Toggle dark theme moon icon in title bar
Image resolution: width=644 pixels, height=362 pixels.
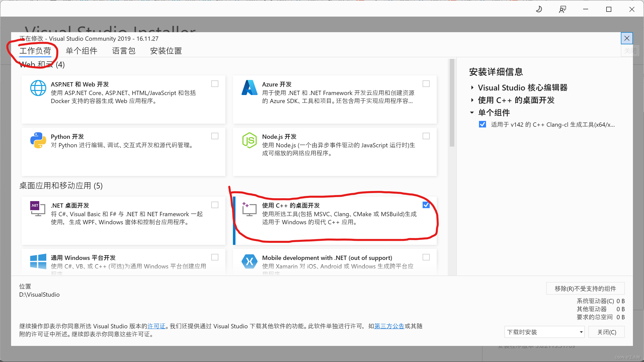(539, 9)
